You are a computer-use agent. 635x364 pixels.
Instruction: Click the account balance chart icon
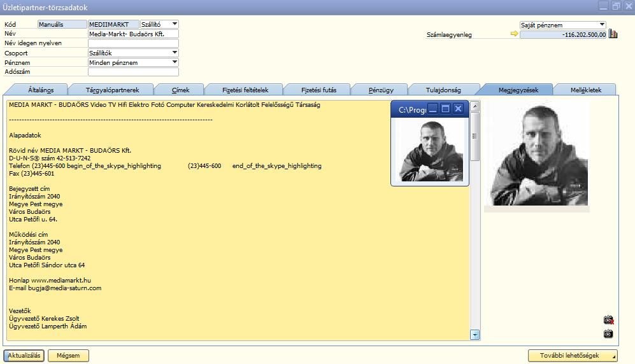tap(613, 34)
